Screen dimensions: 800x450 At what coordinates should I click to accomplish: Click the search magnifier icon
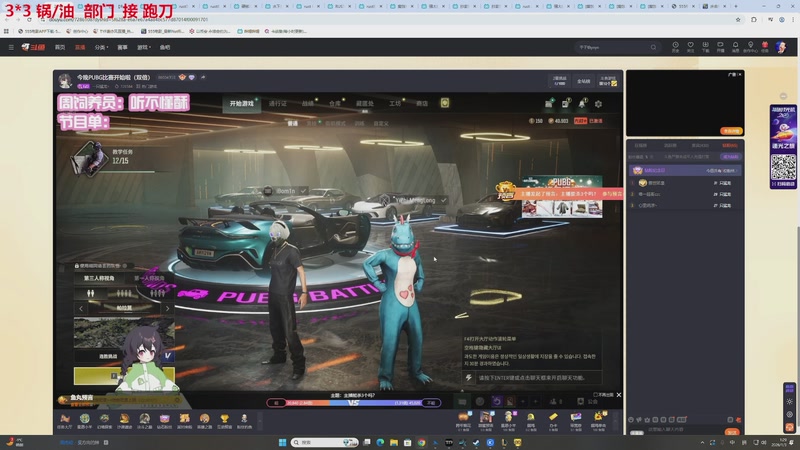click(x=653, y=47)
